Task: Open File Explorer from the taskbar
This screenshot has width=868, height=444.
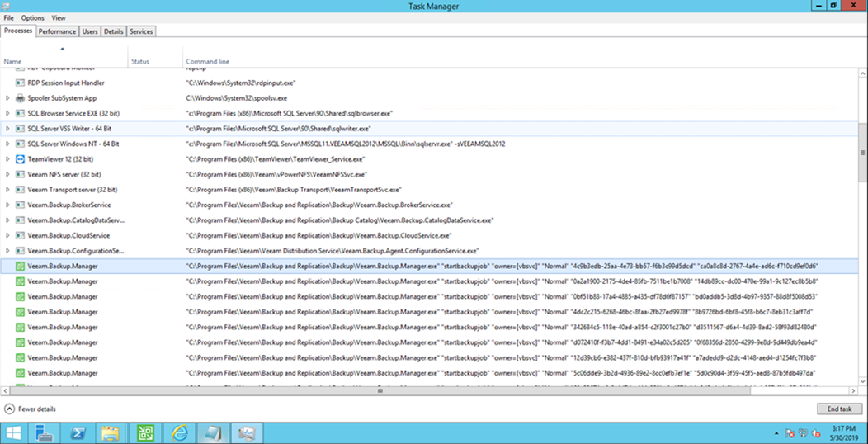Action: [x=111, y=432]
